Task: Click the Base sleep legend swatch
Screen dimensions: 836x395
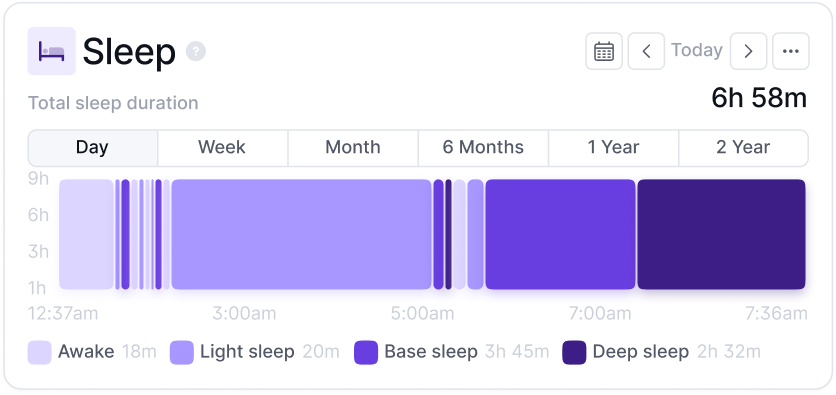Action: click(x=366, y=352)
